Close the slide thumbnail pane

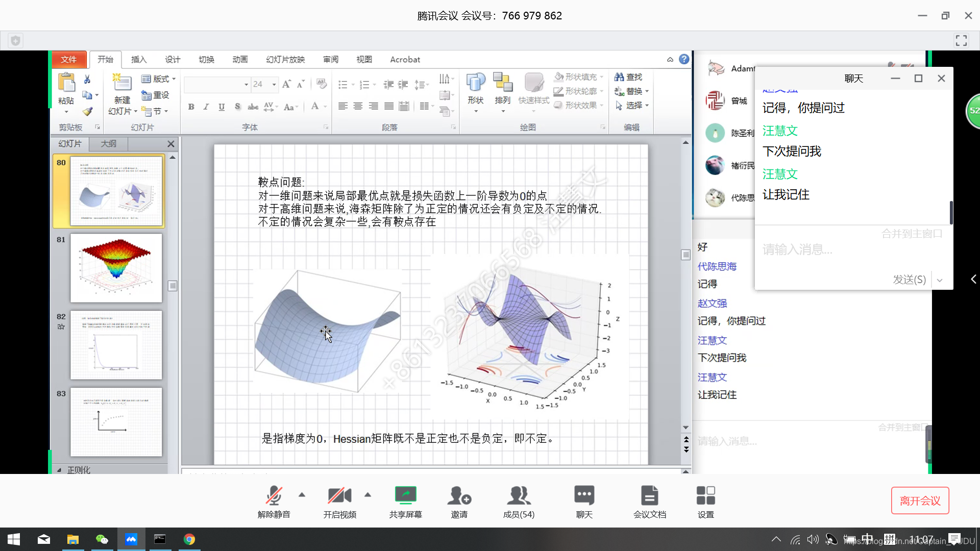tap(171, 144)
